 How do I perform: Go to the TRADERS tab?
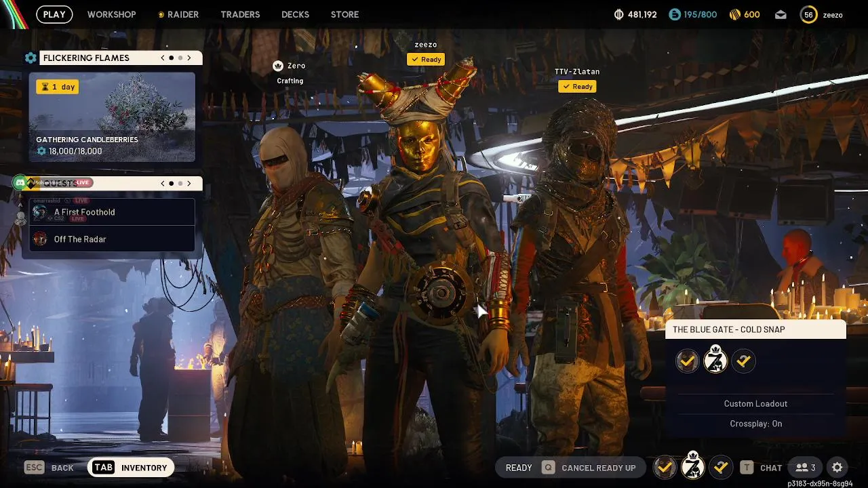240,14
